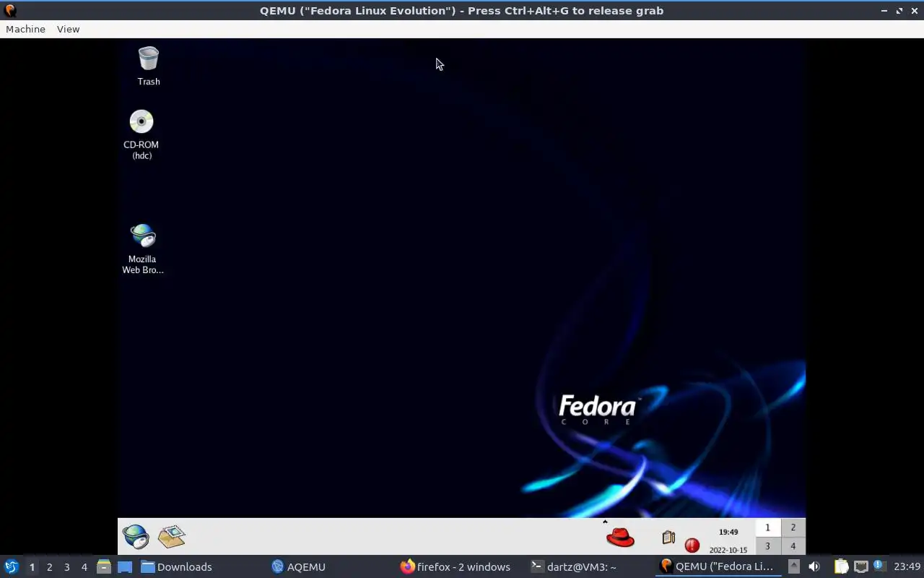Switch to workspace 1 in the Fedora panel pager
Viewport: 924px width, 578px height.
point(767,527)
